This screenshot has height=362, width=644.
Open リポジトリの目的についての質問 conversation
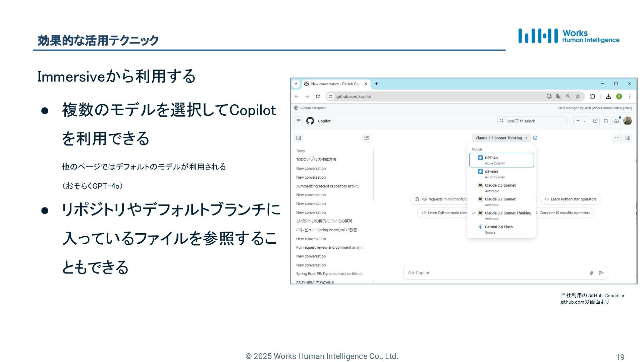click(324, 221)
